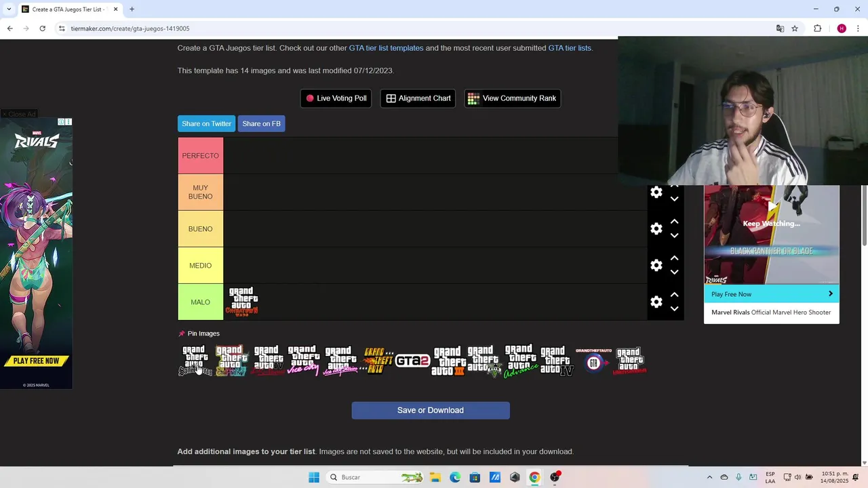The height and width of the screenshot is (488, 868).
Task: Open the taskbar volume control
Action: click(x=797, y=477)
